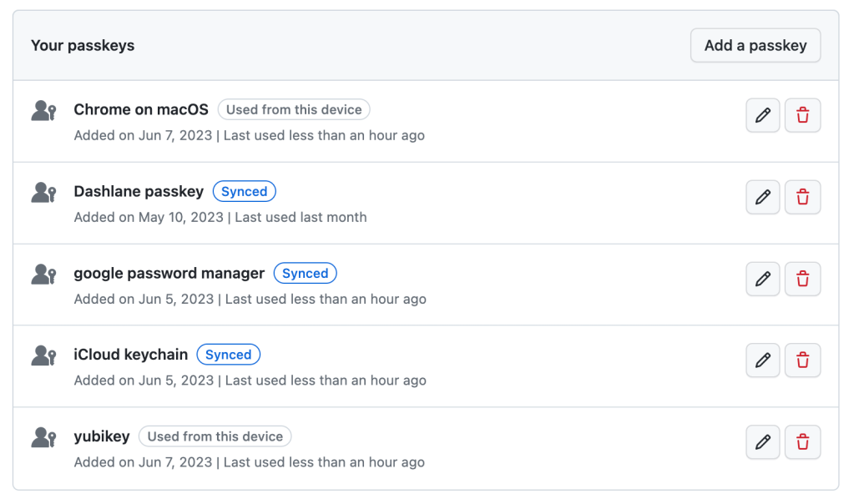Click the Your passkeys heading
Viewport: 854px width, 504px height.
(x=83, y=45)
